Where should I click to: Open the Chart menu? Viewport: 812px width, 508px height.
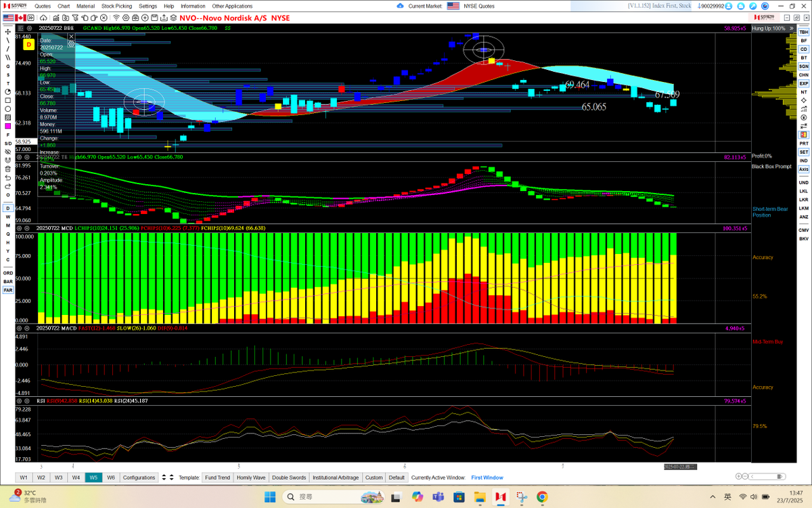point(64,6)
